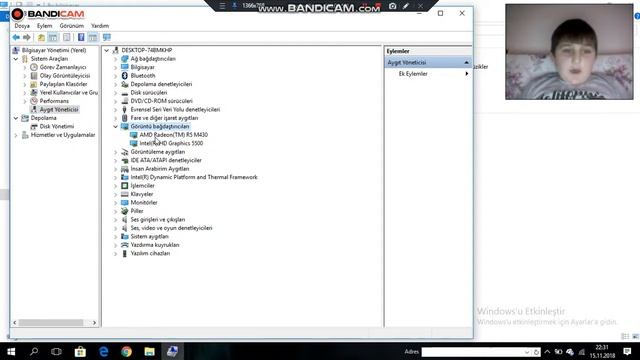The width and height of the screenshot is (640, 360).
Task: Collapse DESKTOP-74BMKHP root node arrow
Action: tap(107, 50)
